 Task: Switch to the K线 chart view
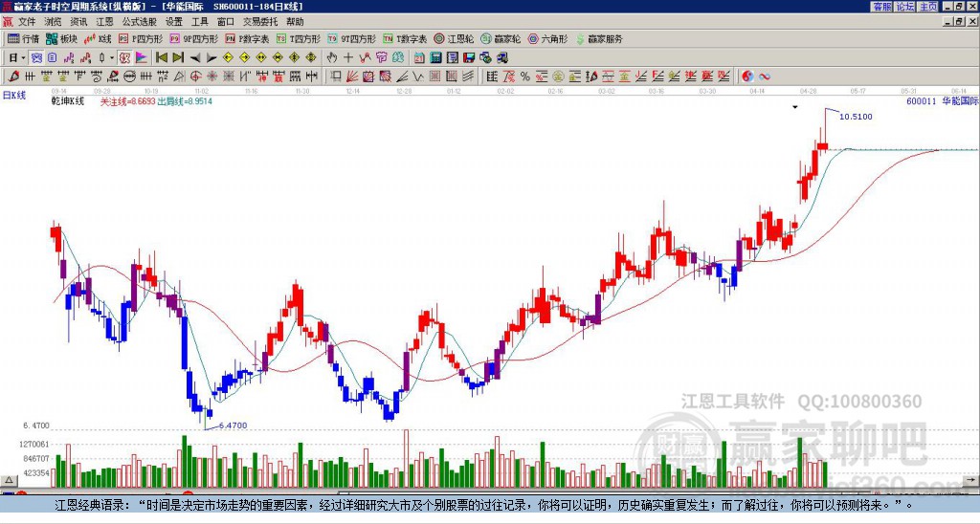pos(98,38)
